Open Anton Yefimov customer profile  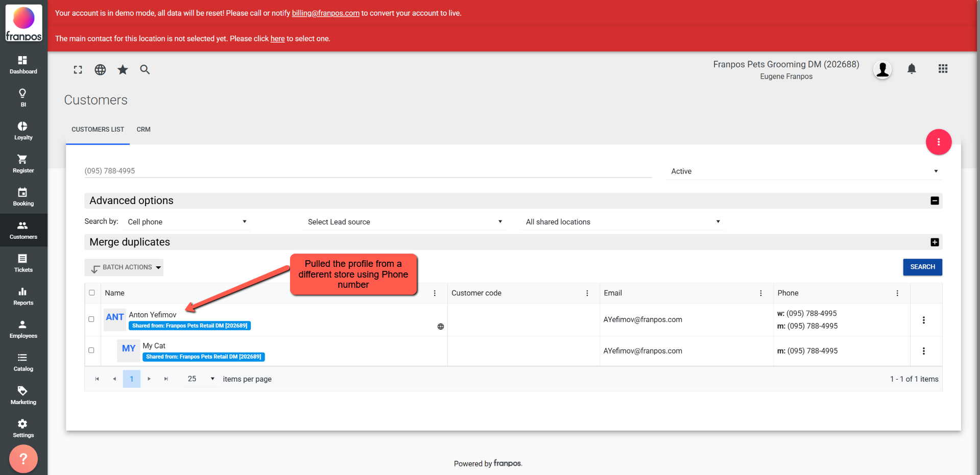click(153, 315)
